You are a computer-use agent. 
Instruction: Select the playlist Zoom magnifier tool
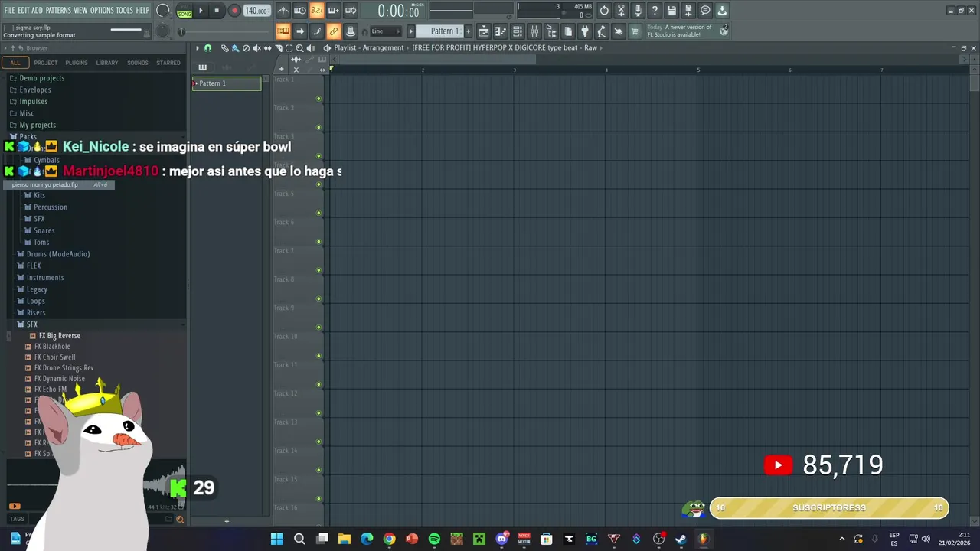tap(299, 47)
